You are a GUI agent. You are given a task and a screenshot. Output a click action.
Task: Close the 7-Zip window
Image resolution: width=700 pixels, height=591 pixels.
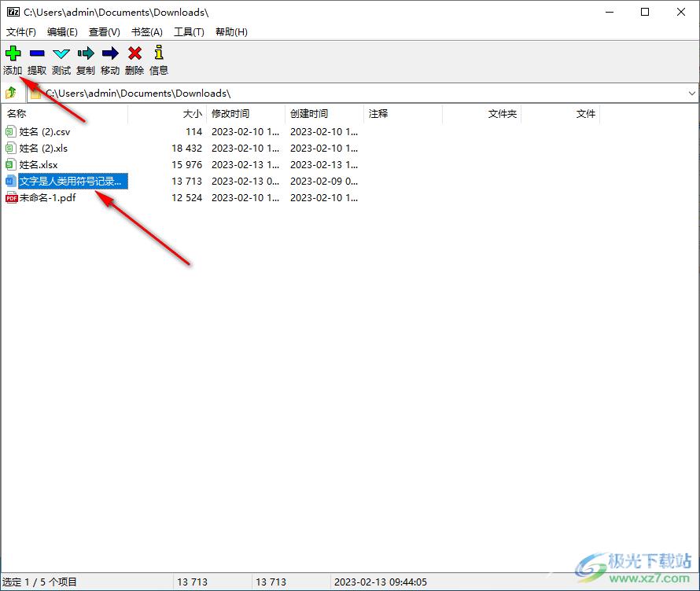[681, 12]
